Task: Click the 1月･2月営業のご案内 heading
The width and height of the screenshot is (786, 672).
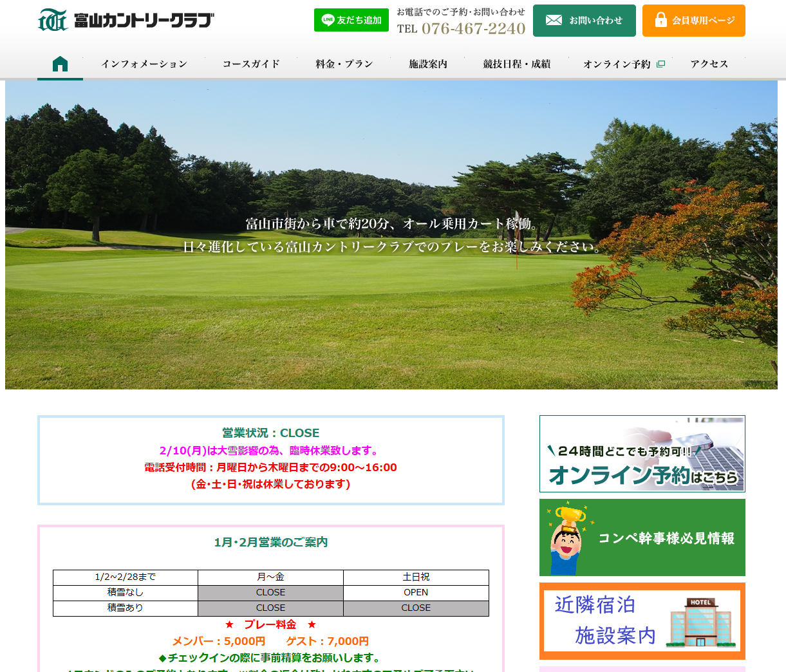Action: [271, 543]
